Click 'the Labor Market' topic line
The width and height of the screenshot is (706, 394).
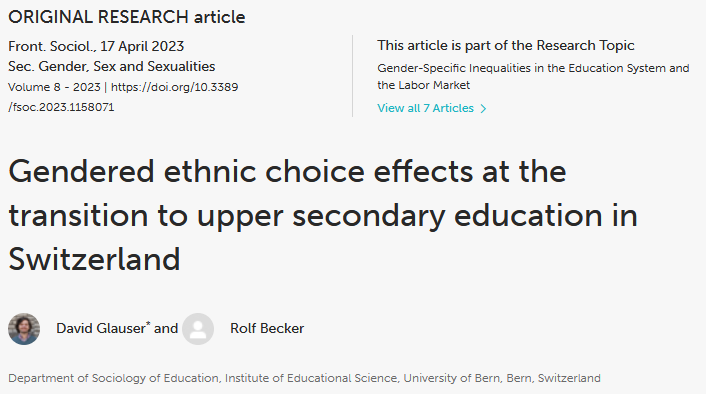coord(424,85)
